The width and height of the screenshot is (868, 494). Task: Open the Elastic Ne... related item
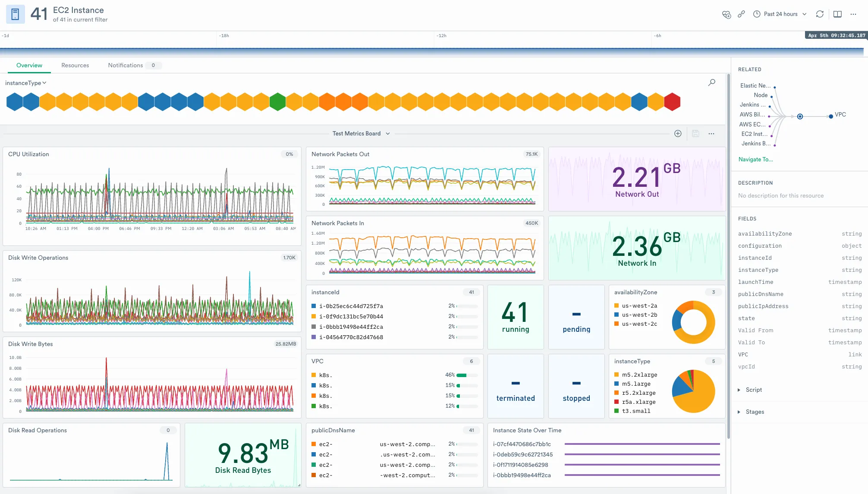click(755, 86)
